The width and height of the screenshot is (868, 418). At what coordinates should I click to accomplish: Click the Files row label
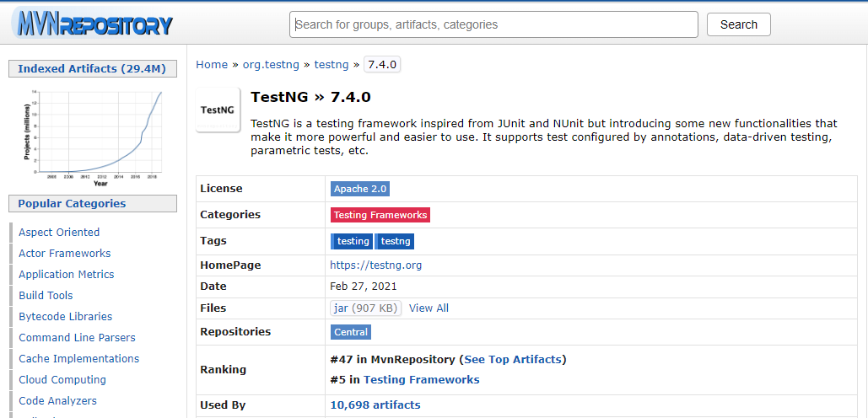213,308
